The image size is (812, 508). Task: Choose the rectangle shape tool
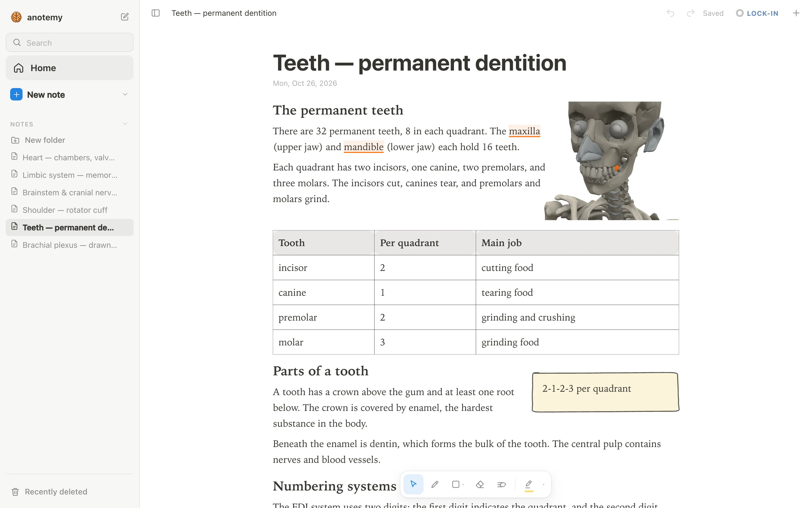coord(456,484)
